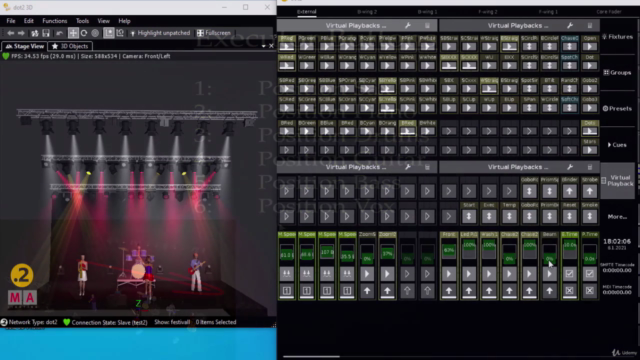This screenshot has width=640, height=360.
Task: Expand the Cues view in sidebar
Action: click(618, 144)
